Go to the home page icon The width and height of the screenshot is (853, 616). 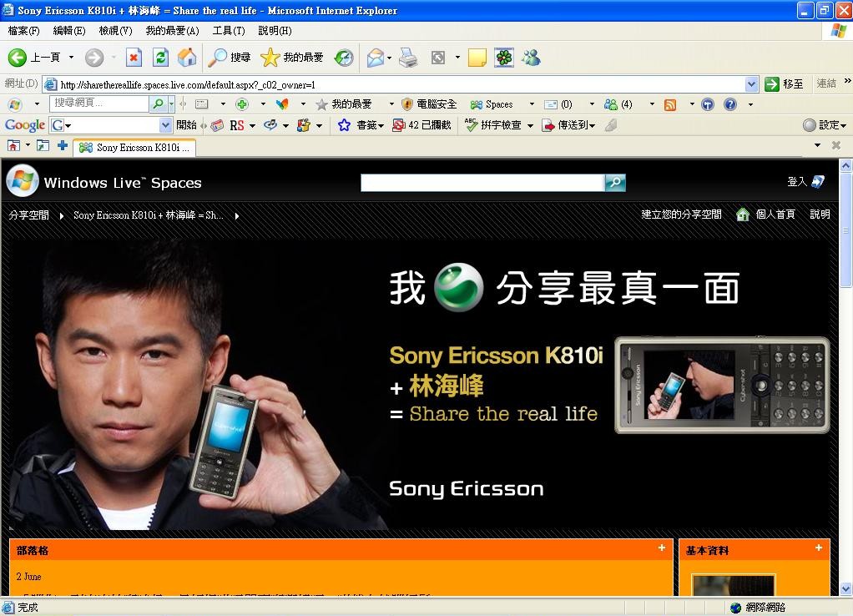tap(187, 57)
